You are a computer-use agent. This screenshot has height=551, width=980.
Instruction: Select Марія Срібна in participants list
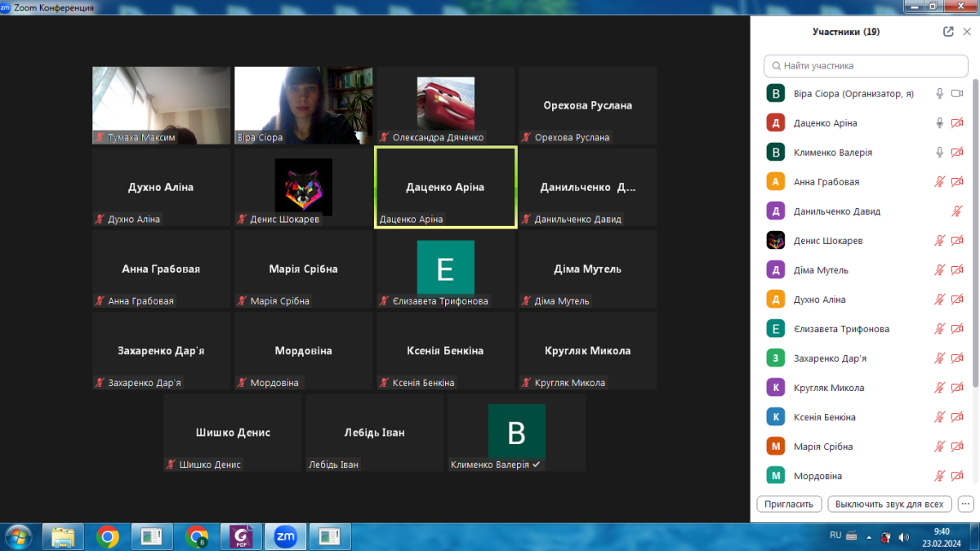(823, 447)
